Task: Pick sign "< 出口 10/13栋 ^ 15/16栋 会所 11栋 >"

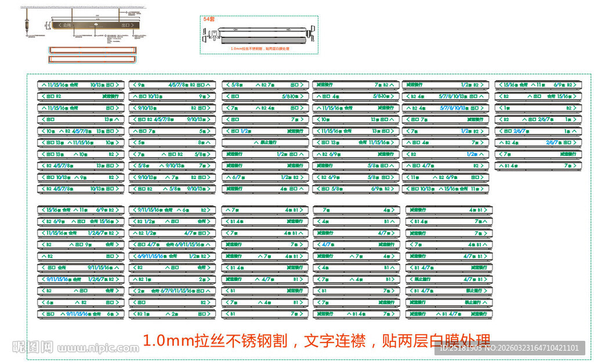Action: point(445,190)
